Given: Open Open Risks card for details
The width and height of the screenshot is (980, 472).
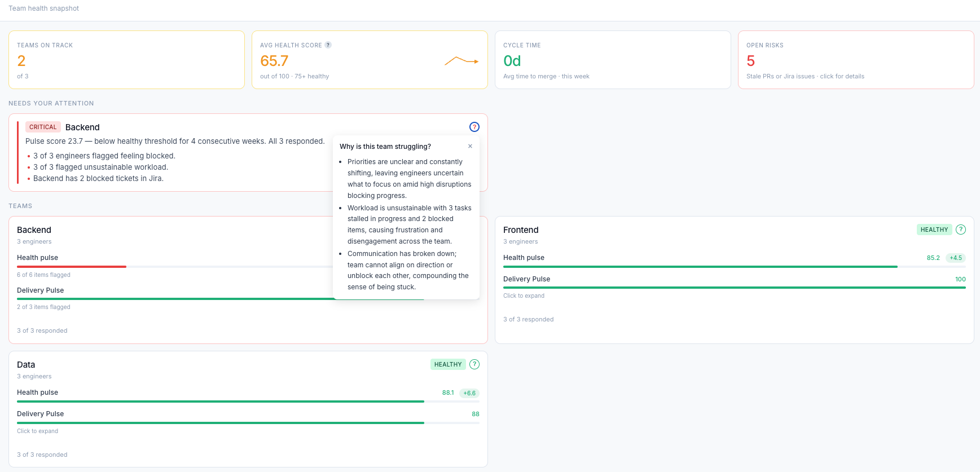Looking at the screenshot, I should [856, 60].
